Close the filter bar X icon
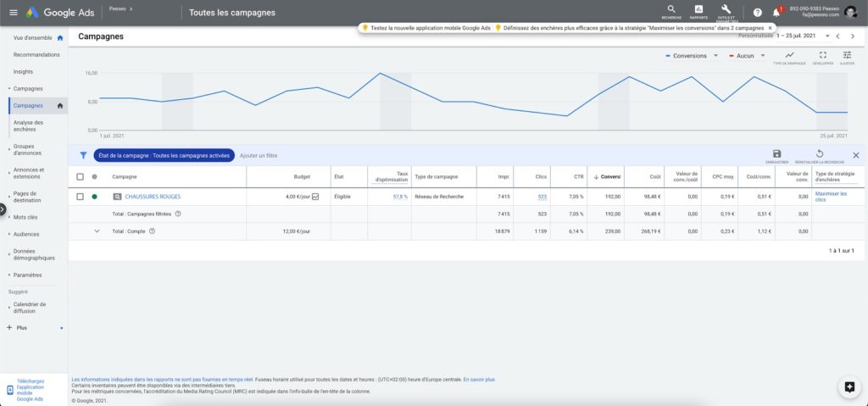The image size is (868, 406). tap(856, 156)
